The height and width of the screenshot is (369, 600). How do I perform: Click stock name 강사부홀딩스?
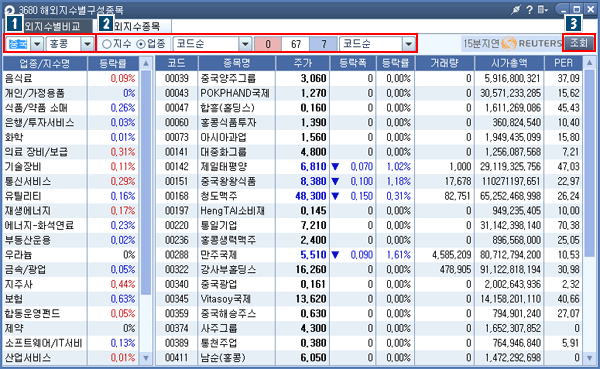click(x=228, y=269)
